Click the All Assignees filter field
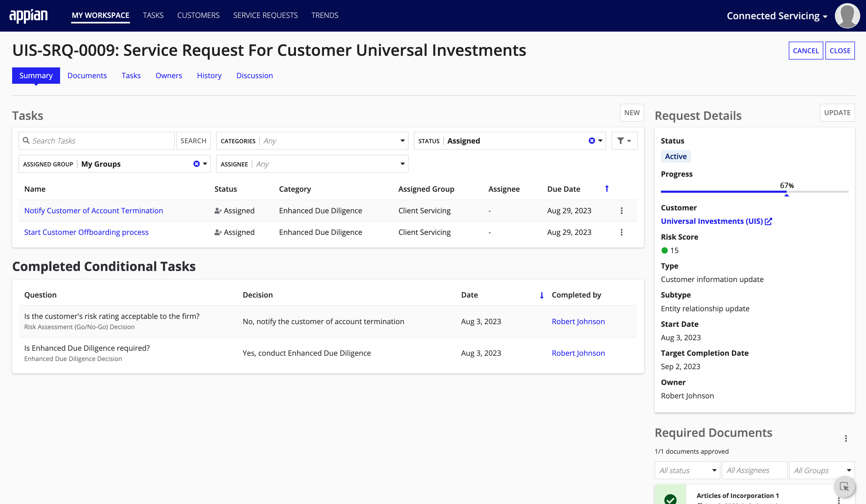Screen dimensions: 866x504 pyautogui.click(x=754, y=470)
